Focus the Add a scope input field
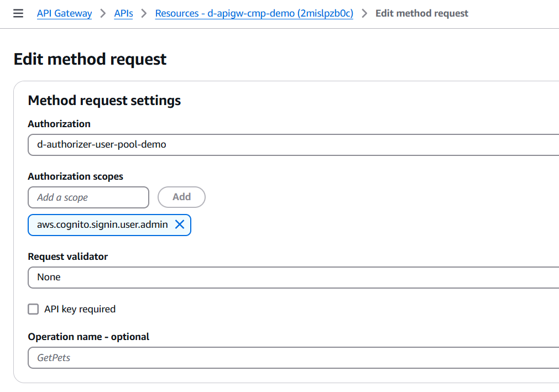This screenshot has width=559, height=392. (88, 197)
